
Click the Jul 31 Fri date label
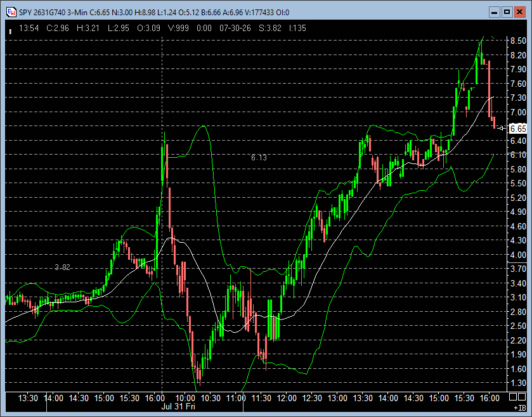(x=178, y=406)
